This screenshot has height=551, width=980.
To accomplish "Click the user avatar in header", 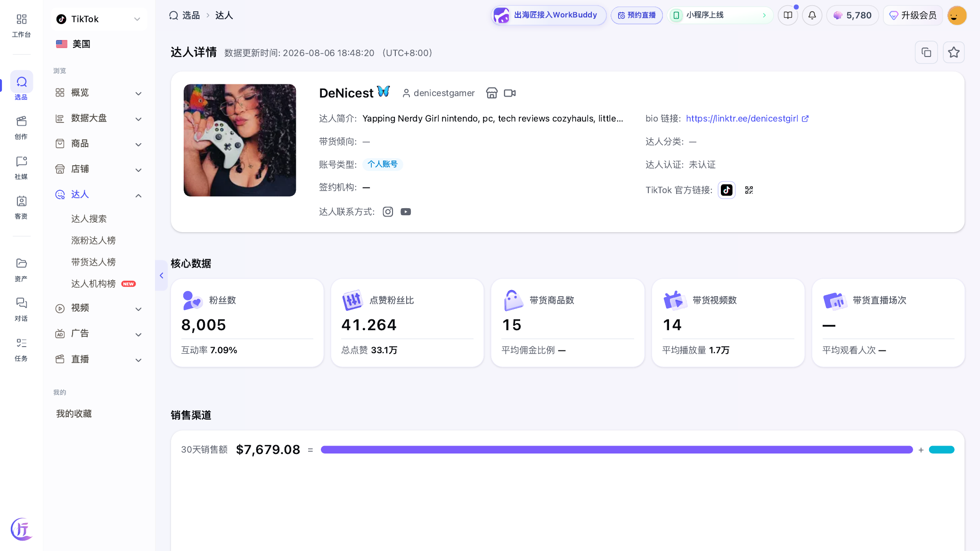I will click(956, 16).
